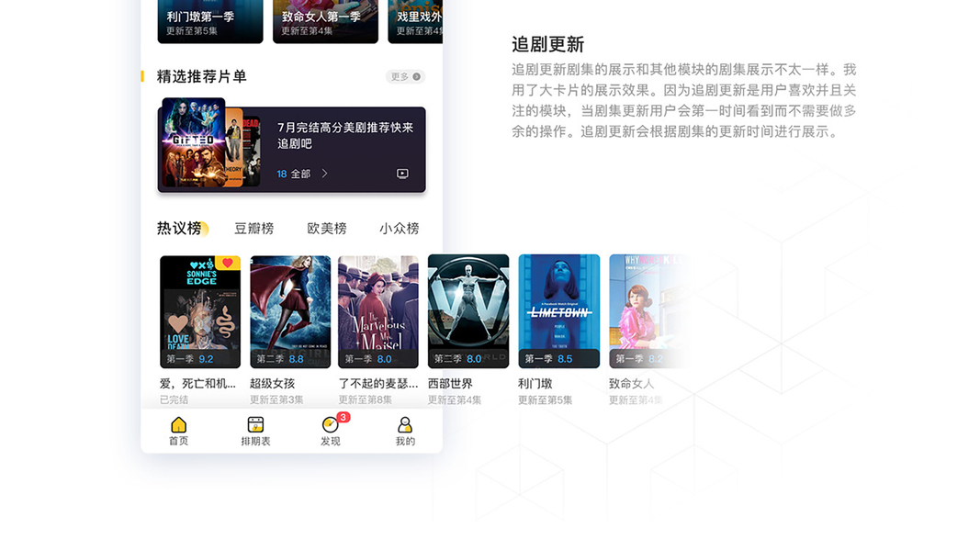Click the title 超级女孩
Screen dimensions: 980x551
coord(273,384)
